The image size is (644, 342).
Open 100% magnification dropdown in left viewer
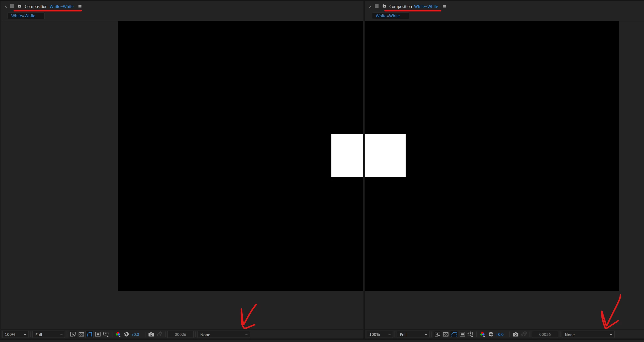coord(15,334)
